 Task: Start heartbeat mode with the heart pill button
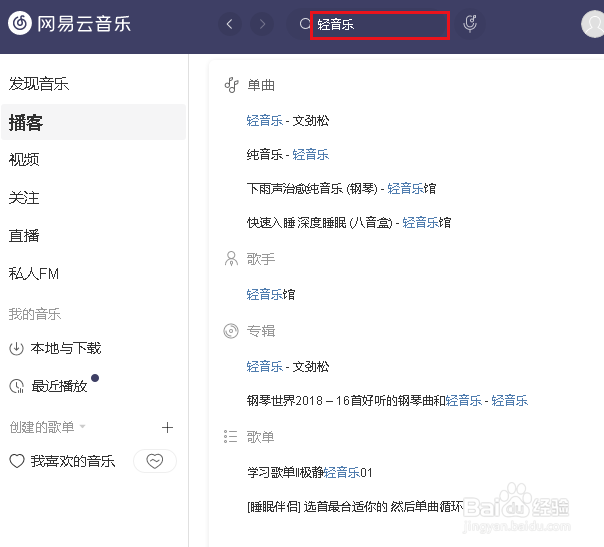(155, 461)
